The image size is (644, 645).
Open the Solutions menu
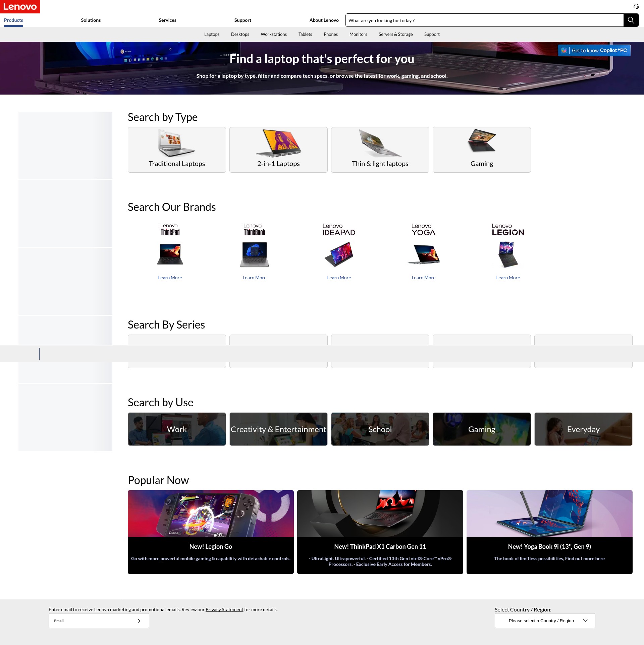click(x=91, y=20)
